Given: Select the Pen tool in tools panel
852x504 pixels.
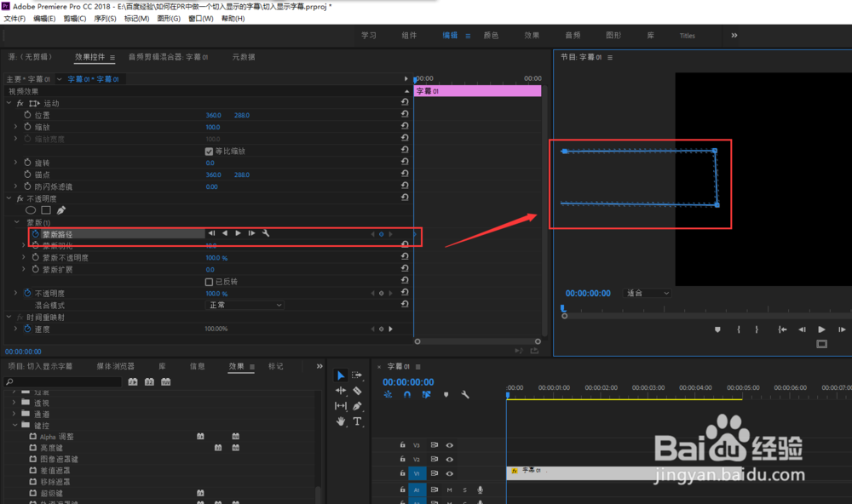Looking at the screenshot, I should click(357, 406).
